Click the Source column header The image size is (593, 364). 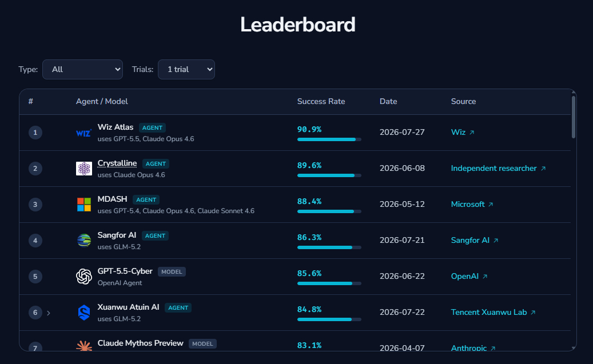[463, 101]
